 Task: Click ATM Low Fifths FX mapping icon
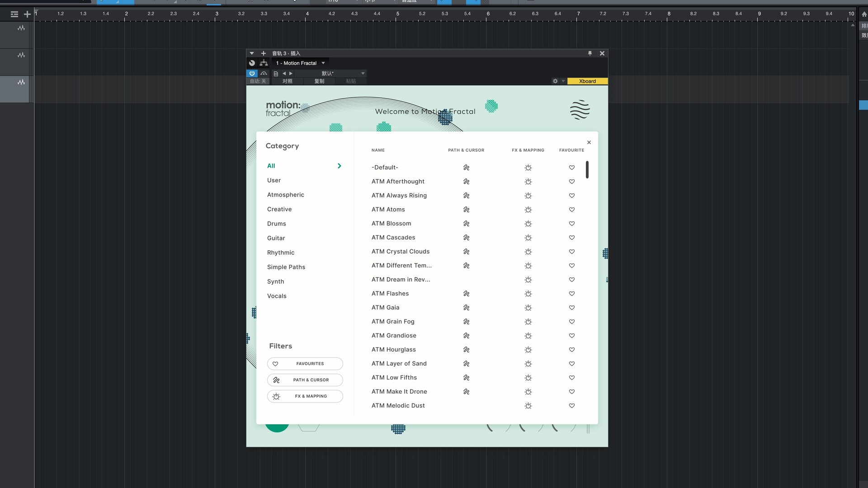[x=528, y=378]
